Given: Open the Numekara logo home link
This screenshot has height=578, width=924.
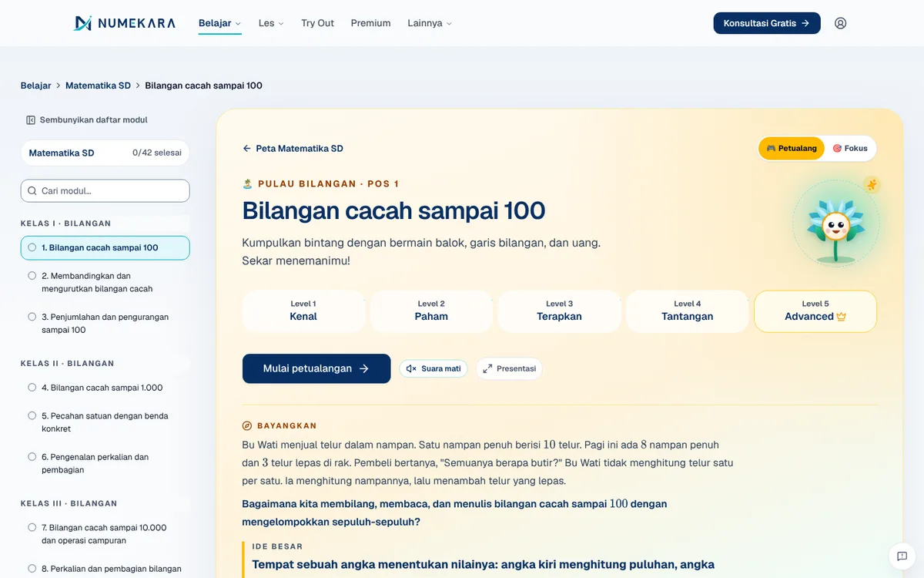Looking at the screenshot, I should (125, 23).
